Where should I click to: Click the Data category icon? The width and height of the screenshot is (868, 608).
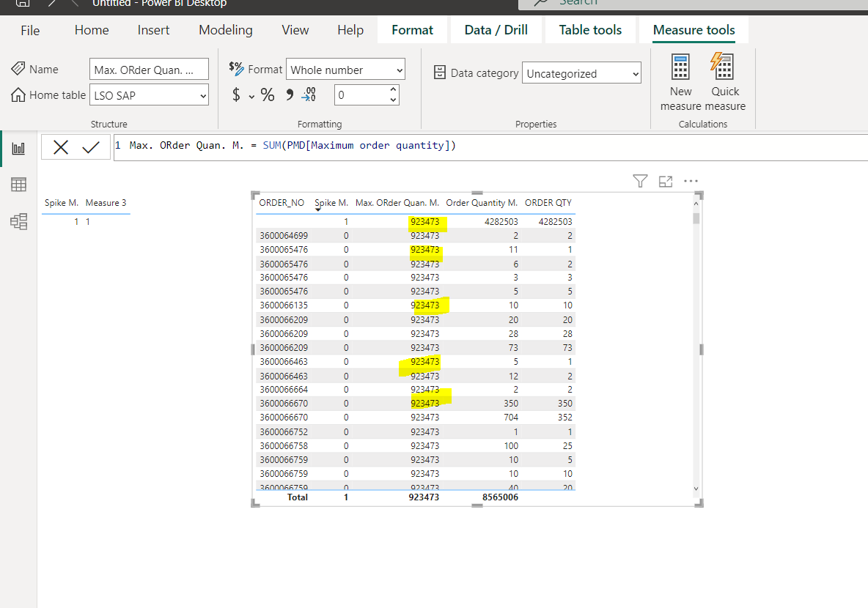pyautogui.click(x=440, y=73)
